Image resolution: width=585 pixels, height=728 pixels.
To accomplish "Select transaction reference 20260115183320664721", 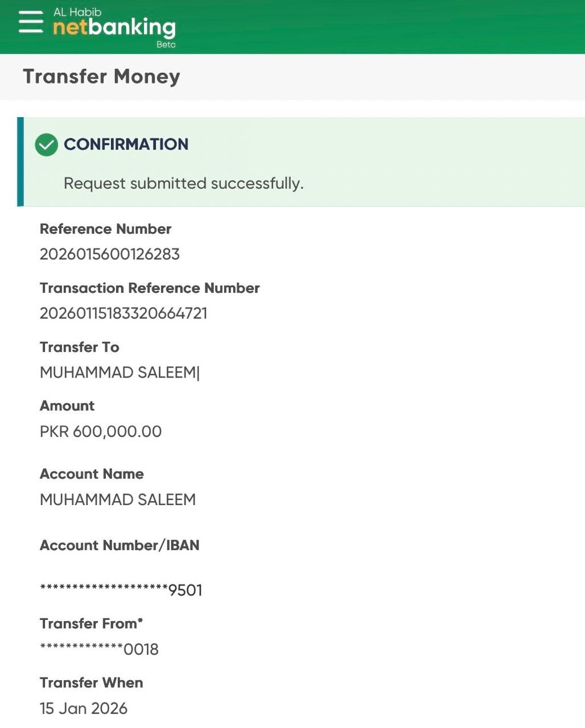I will (x=123, y=313).
